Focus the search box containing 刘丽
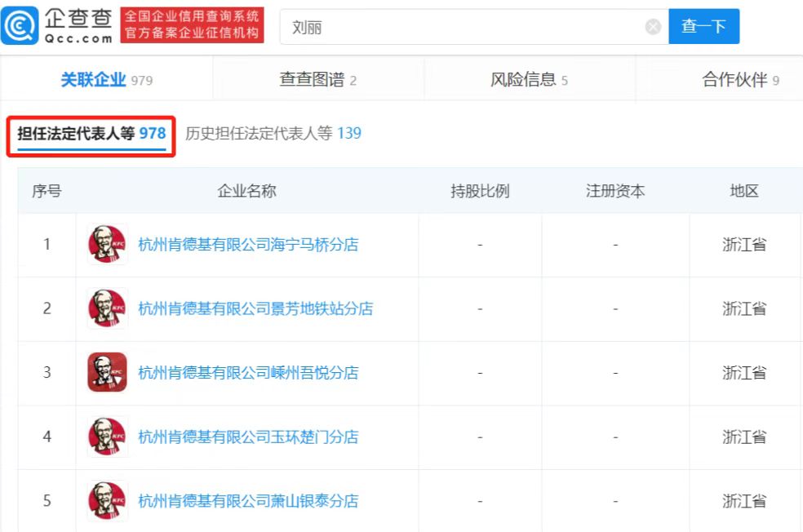This screenshot has width=803, height=532. pos(473,27)
